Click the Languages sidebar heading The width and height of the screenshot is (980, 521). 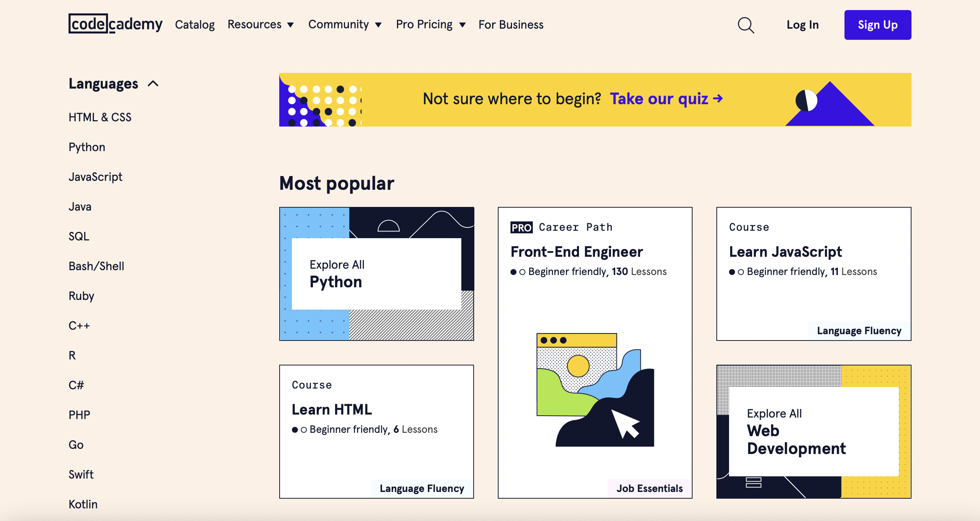coord(103,84)
